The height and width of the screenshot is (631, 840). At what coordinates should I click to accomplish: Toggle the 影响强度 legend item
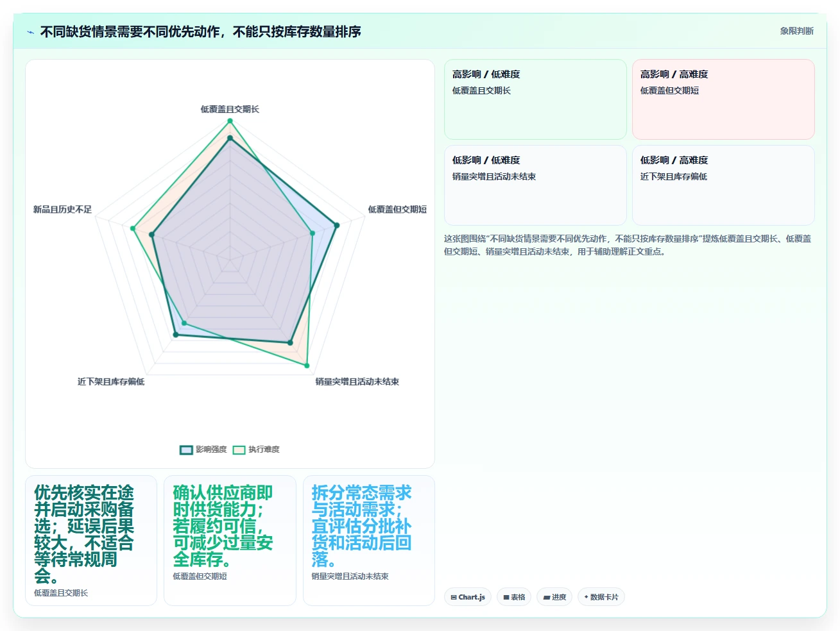point(203,450)
